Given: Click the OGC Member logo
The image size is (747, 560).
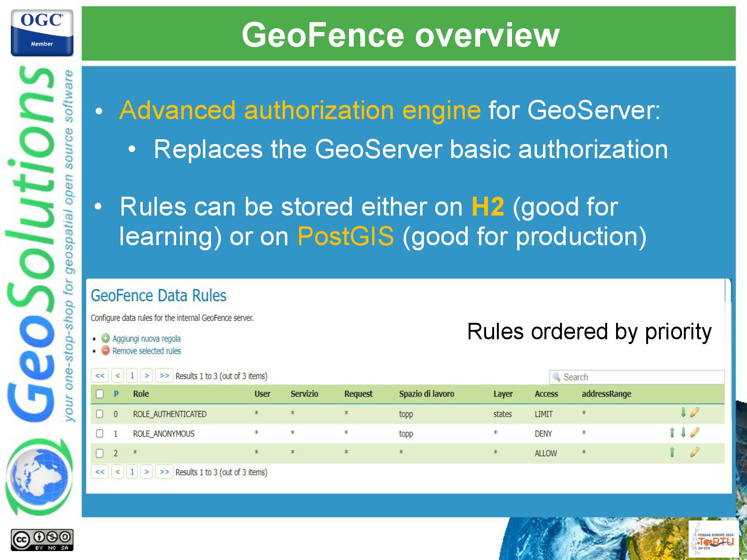Looking at the screenshot, I should 42,32.
